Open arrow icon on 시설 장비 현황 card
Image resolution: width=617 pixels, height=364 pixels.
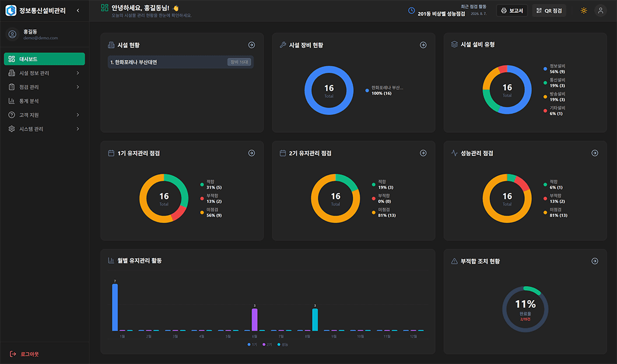pos(423,45)
